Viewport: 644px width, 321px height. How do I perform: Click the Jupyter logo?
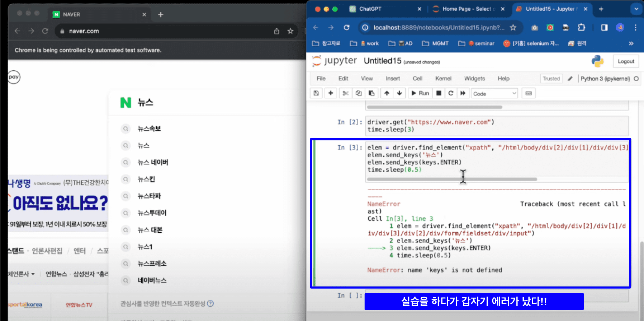click(x=334, y=61)
